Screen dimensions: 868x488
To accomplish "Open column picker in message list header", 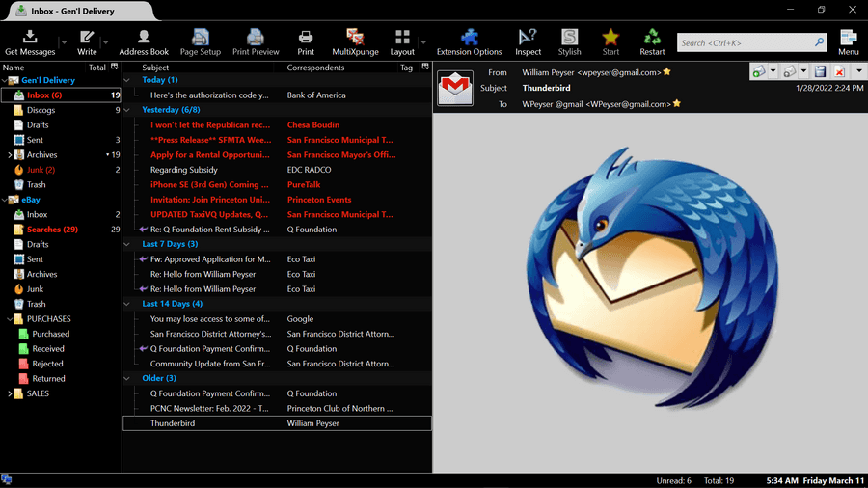I will 425,68.
